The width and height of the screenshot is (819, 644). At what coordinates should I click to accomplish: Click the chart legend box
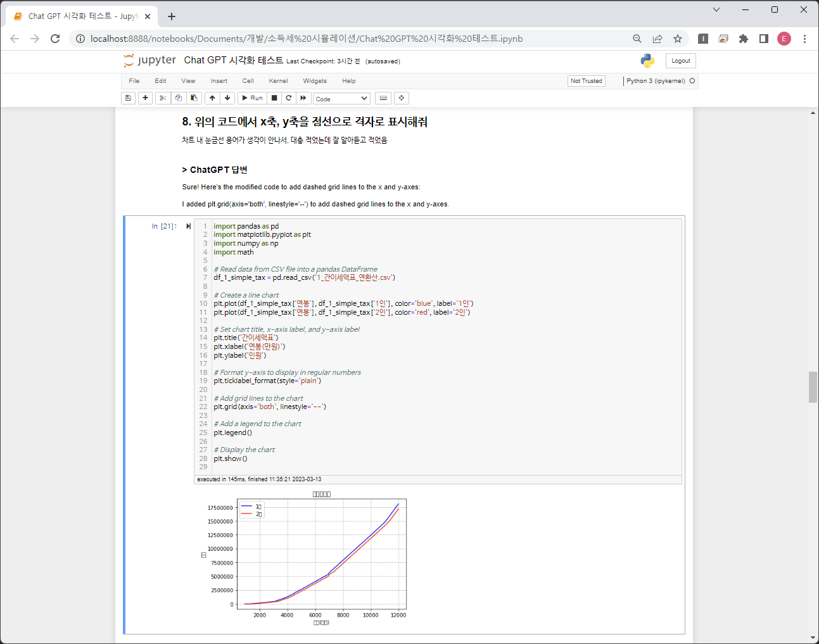click(251, 510)
